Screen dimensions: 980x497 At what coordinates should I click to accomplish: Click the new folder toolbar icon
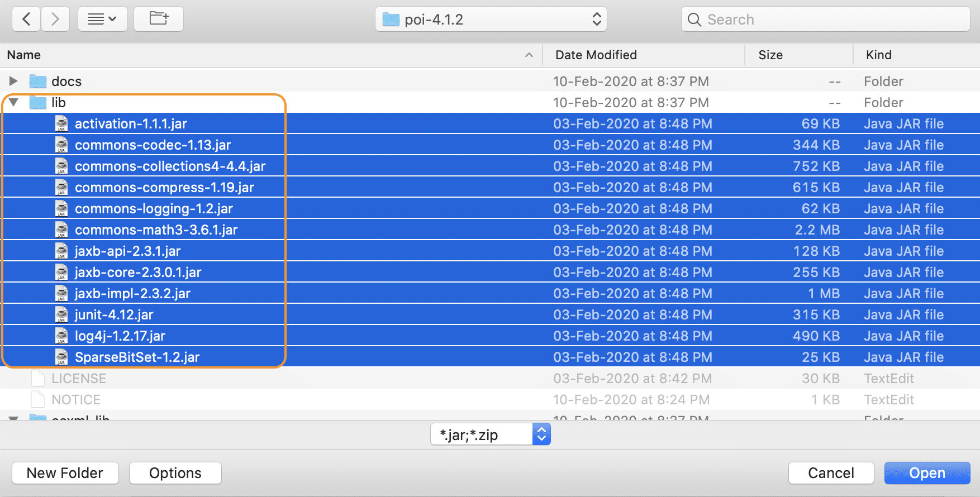click(159, 20)
